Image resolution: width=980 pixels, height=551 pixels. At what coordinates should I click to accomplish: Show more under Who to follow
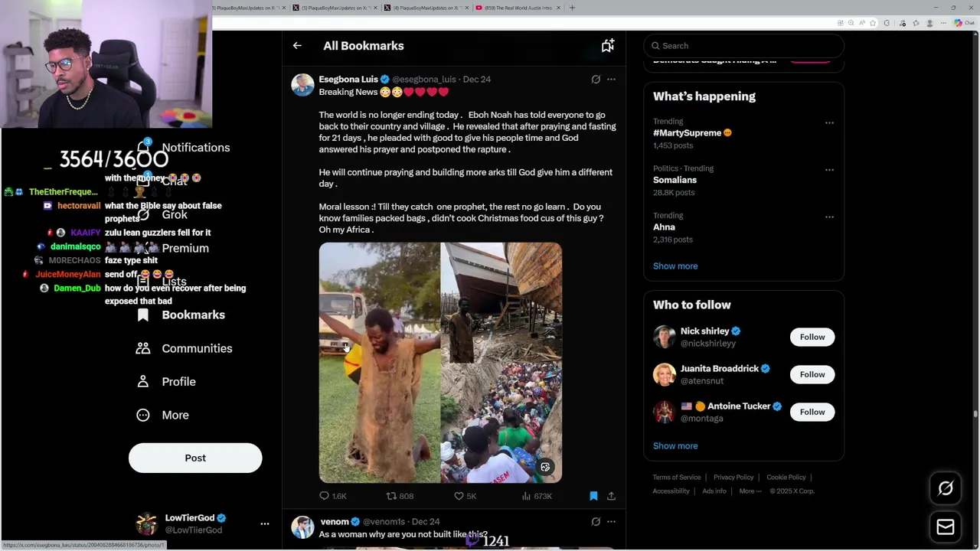[675, 445]
